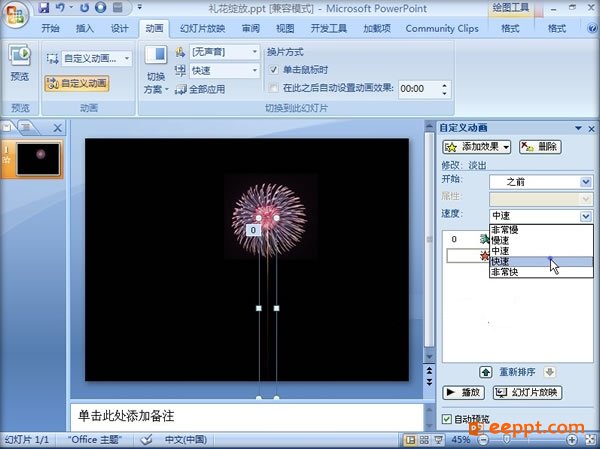Undo the last action
This screenshot has height=449, width=600.
[60, 8]
